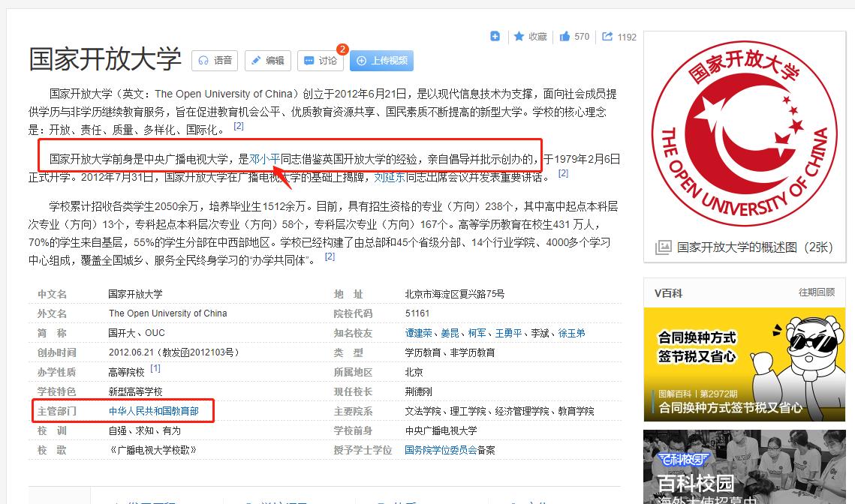Click the 上传视频 upload video button
Viewport: 855px width, 504px height.
(381, 61)
